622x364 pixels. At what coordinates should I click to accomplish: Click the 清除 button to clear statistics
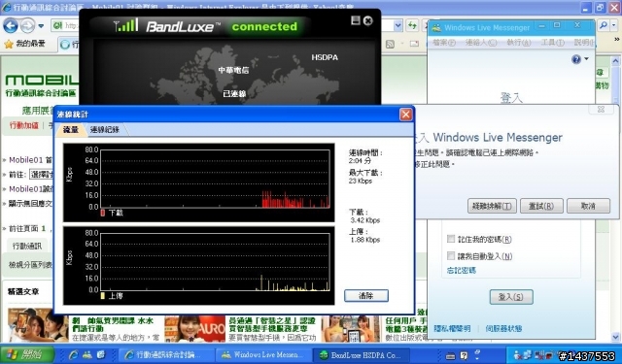(366, 295)
